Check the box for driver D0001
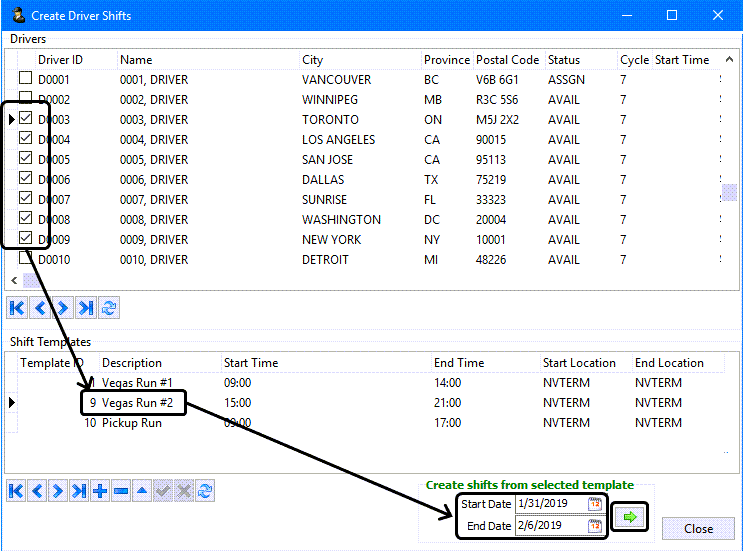 pos(26,80)
